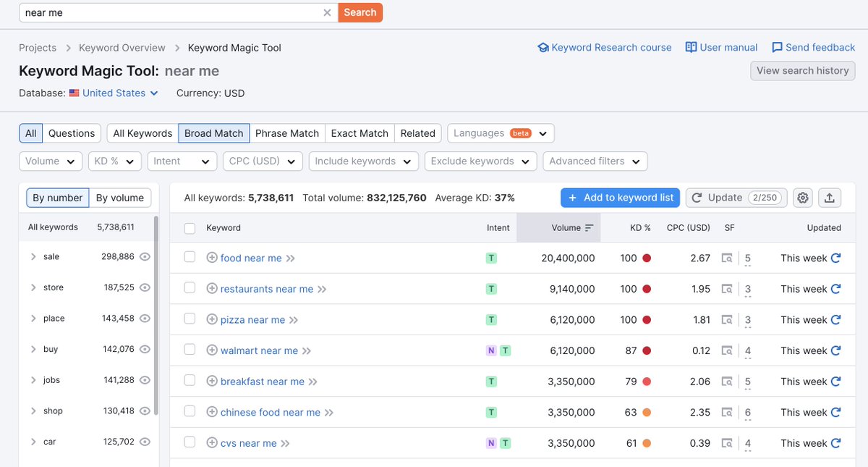Viewport: 868px width, 467px height.
Task: Add 'chinese food near me' with plus icon
Action: click(x=212, y=412)
